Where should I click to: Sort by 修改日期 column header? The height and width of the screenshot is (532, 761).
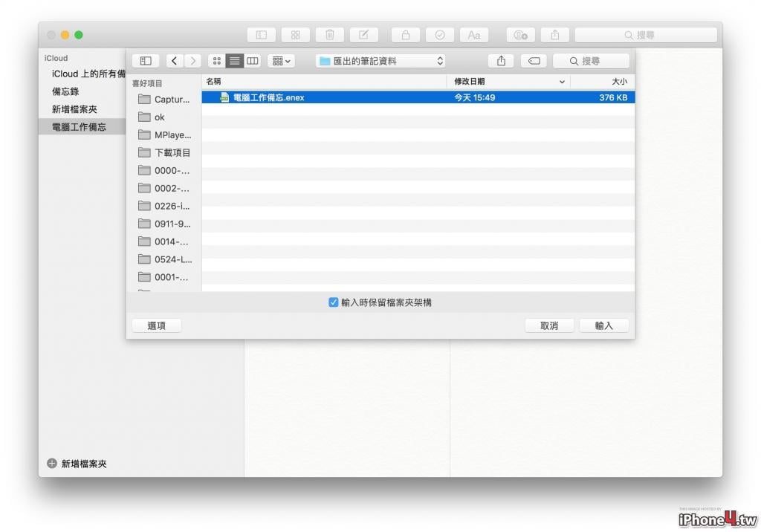click(x=508, y=82)
